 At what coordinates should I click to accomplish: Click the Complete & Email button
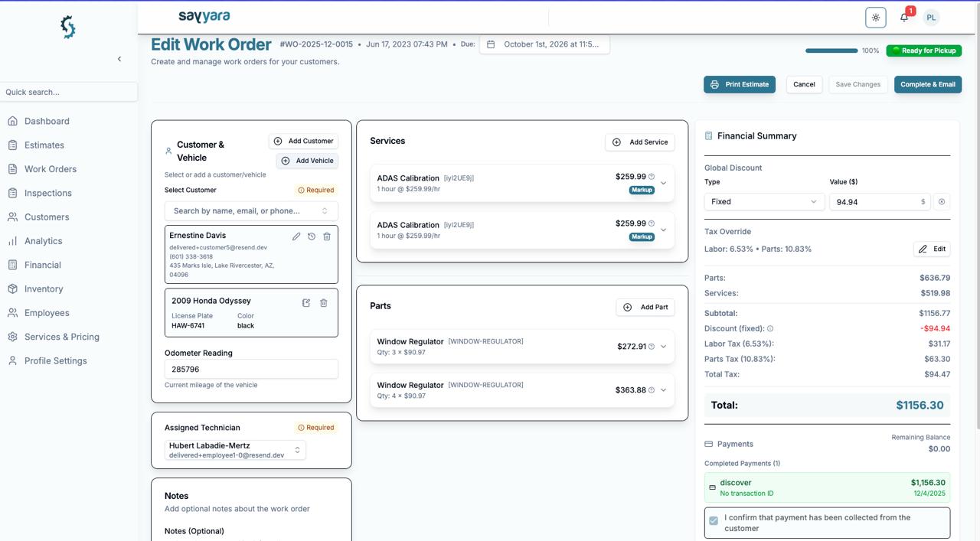coord(928,84)
